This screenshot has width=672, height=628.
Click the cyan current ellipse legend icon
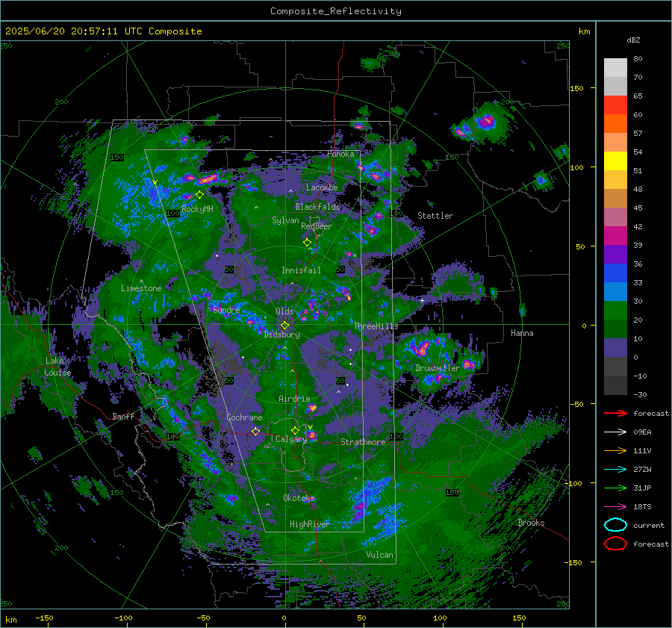(615, 525)
